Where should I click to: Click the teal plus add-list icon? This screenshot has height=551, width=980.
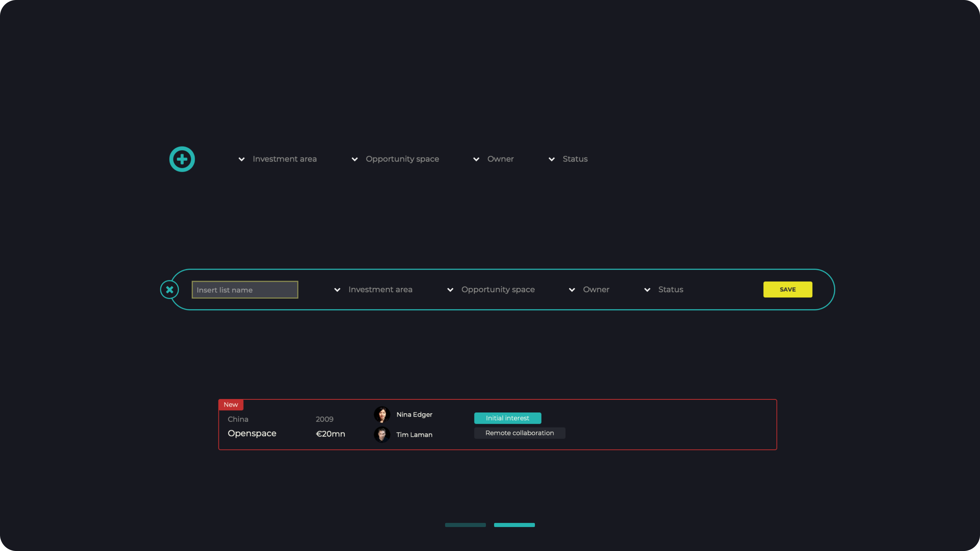point(182,159)
